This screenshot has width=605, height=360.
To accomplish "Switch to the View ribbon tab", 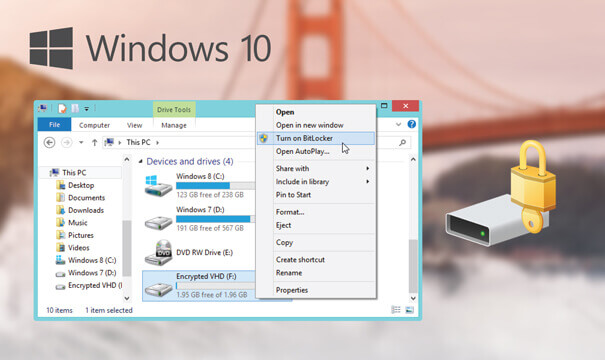I will click(134, 125).
